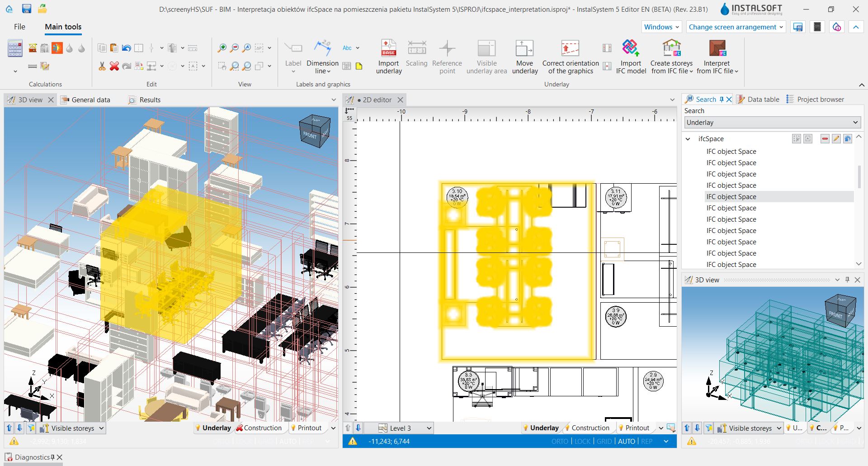This screenshot has height=466, width=868.
Task: Toggle GRID in the status bar
Action: point(604,441)
